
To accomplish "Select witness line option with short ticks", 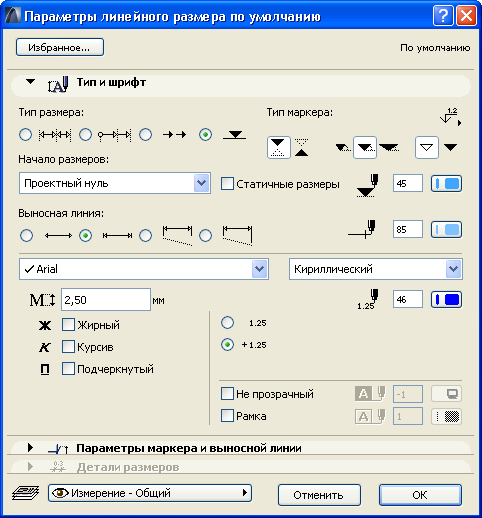I will (86, 236).
